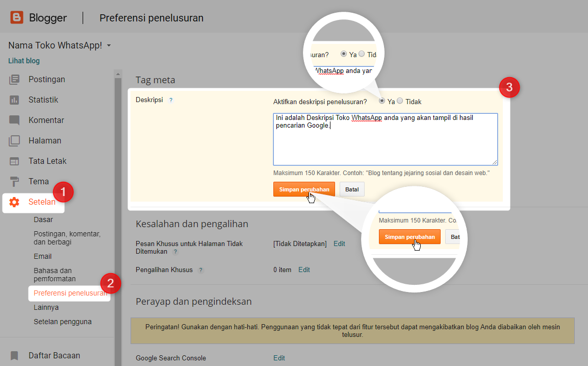Click the Peringatan warning banner text
588x366 pixels.
(352, 331)
